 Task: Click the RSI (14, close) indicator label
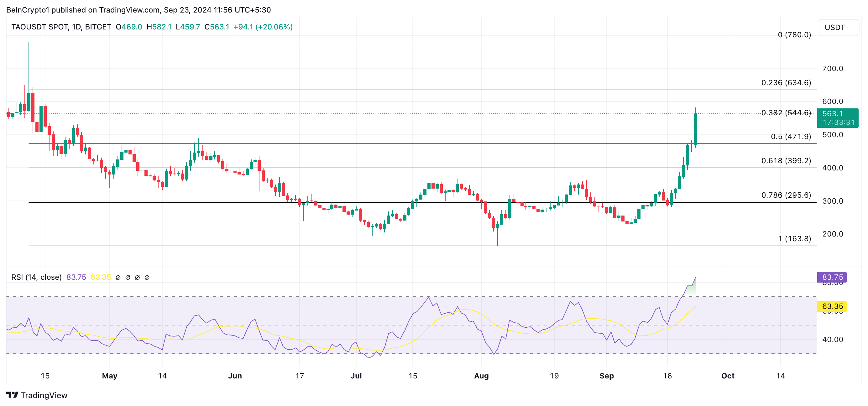pyautogui.click(x=36, y=277)
